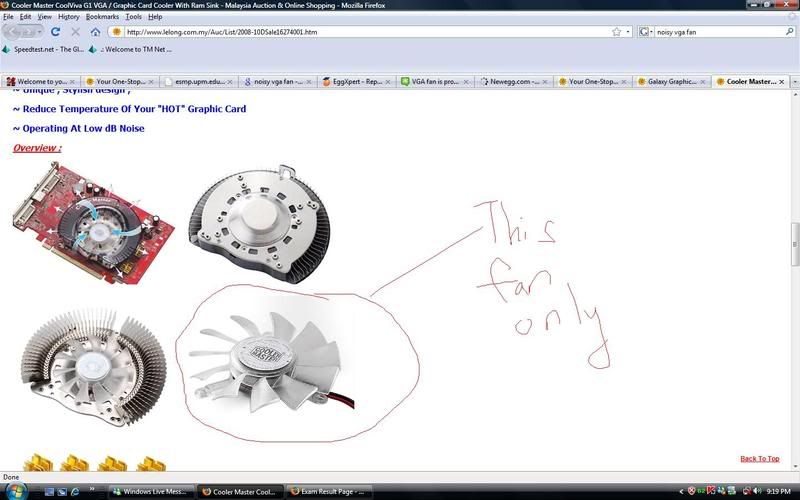Switch to Exam Result Page taskbar button

pyautogui.click(x=329, y=492)
